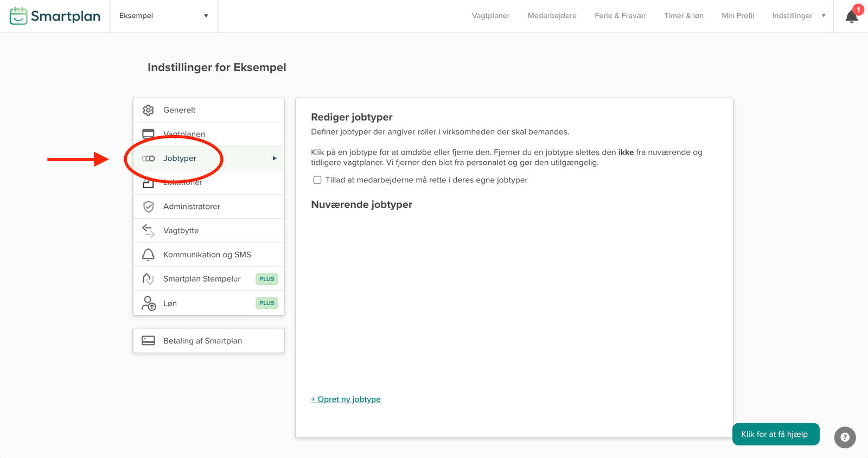The width and height of the screenshot is (868, 458).
Task: Open Medarbejdere in top navigation
Action: click(552, 16)
